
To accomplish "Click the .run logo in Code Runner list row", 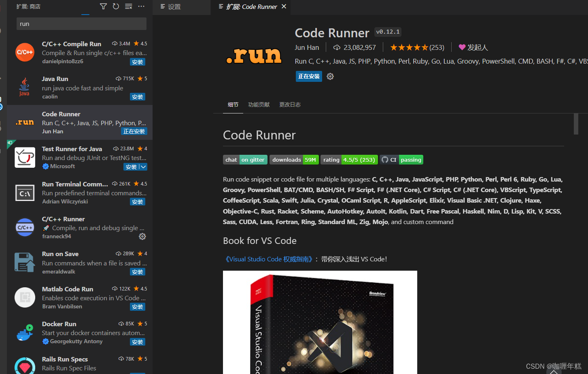I will coord(25,122).
